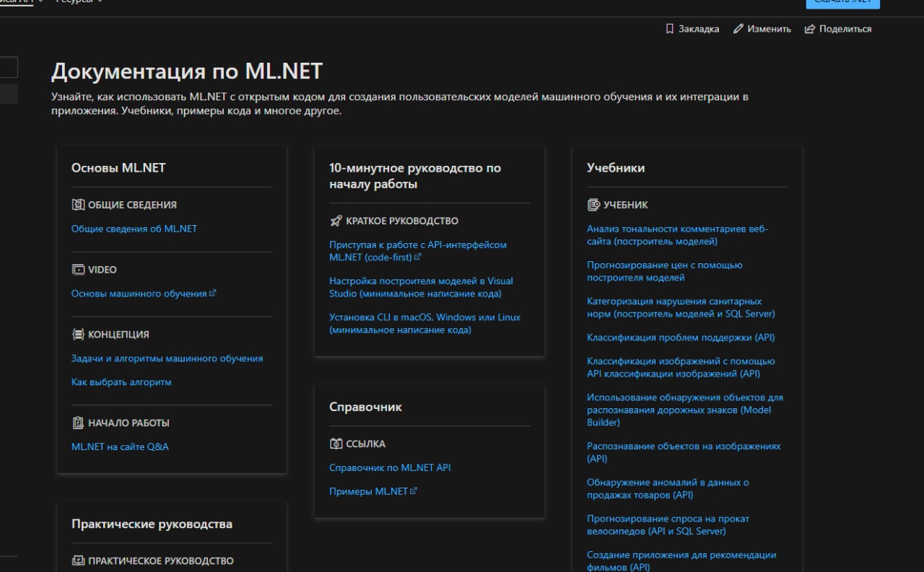Click the bookmark icon beside Закладка

pyautogui.click(x=669, y=29)
